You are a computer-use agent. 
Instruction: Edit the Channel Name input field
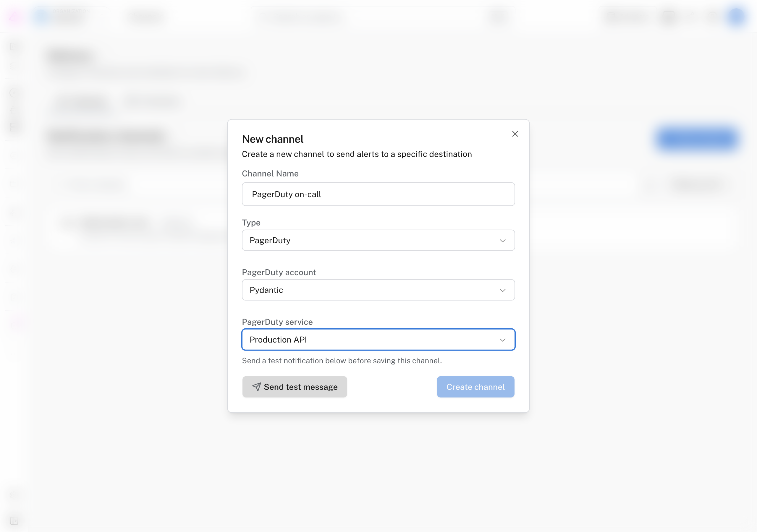(378, 194)
